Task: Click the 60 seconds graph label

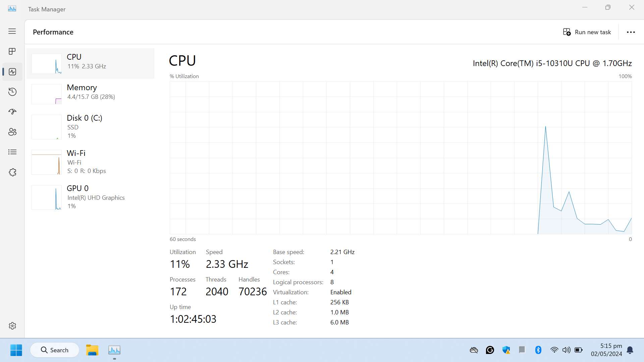Action: tap(183, 239)
